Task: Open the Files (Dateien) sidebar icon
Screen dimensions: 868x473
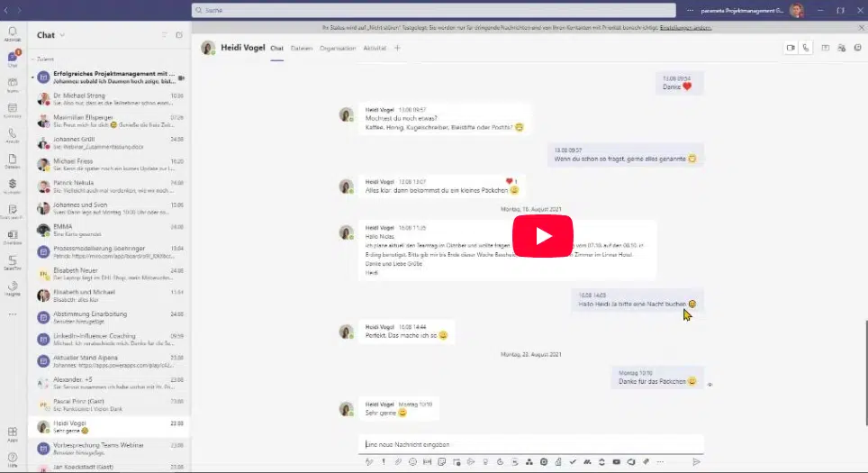Action: tap(13, 161)
